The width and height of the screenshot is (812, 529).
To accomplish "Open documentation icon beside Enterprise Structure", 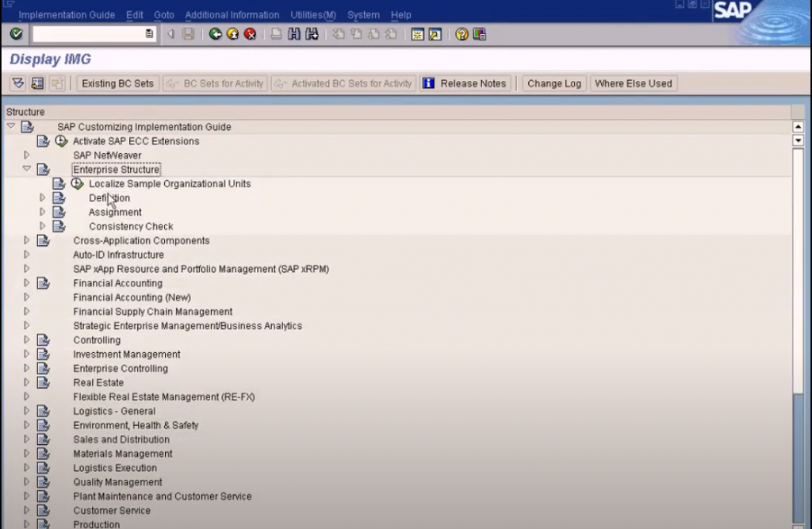I will 43,170.
